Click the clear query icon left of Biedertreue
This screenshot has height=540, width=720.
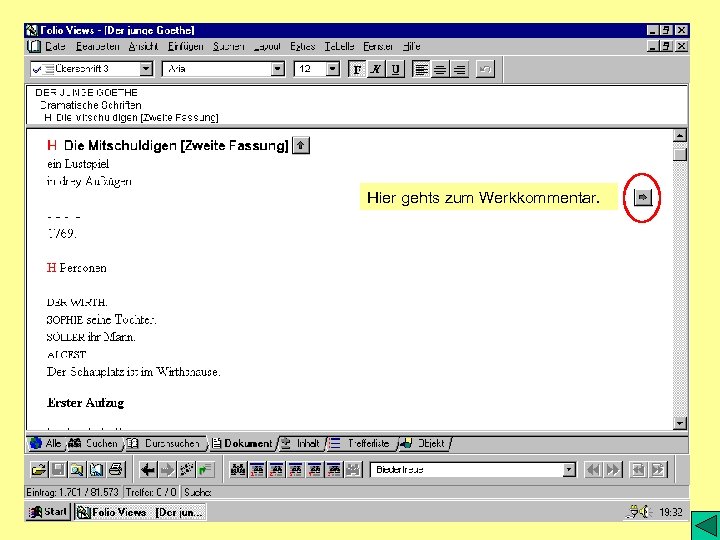click(353, 469)
